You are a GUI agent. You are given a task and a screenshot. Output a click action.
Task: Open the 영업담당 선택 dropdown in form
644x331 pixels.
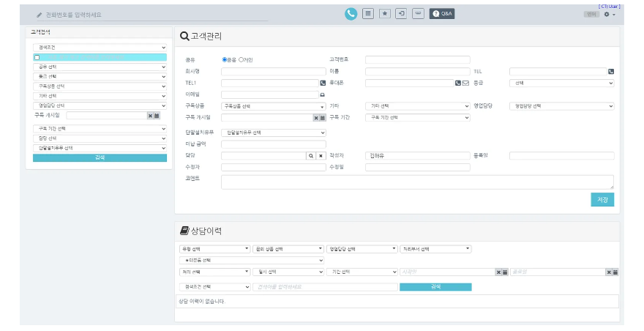click(561, 106)
